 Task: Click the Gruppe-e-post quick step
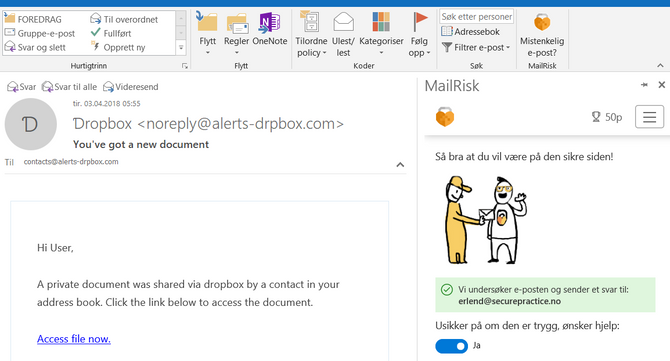[40, 33]
